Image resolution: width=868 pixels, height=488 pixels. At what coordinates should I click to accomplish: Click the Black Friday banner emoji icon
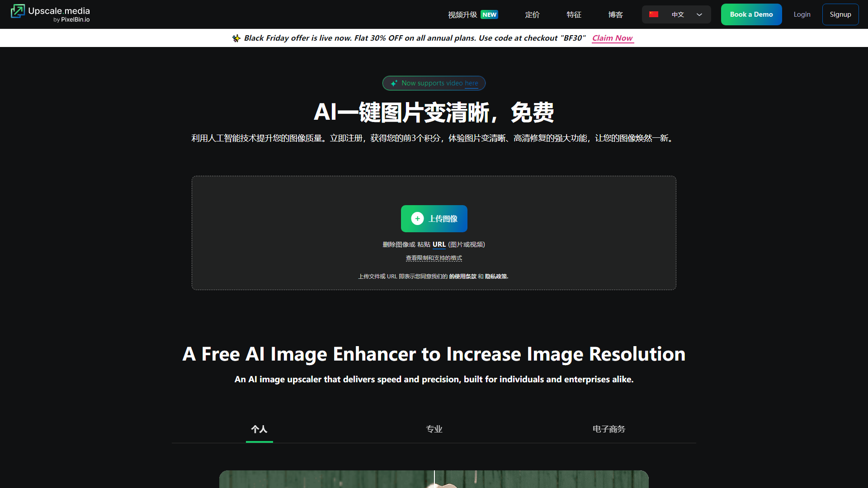click(236, 38)
